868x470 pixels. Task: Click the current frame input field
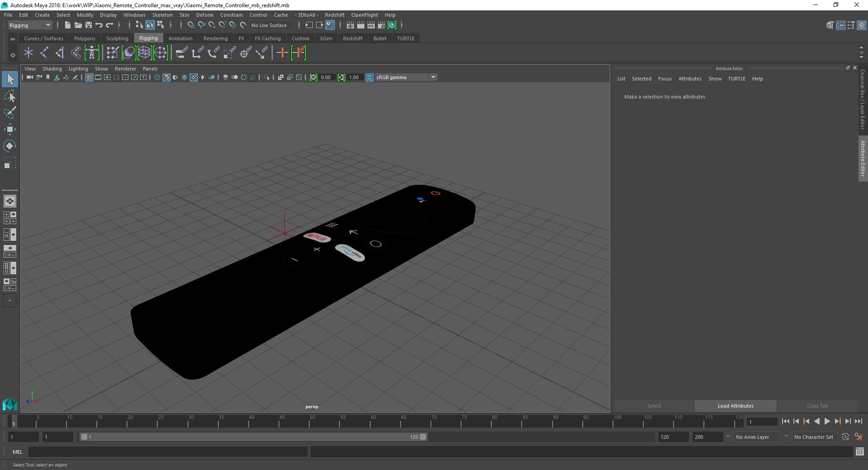pos(762,422)
